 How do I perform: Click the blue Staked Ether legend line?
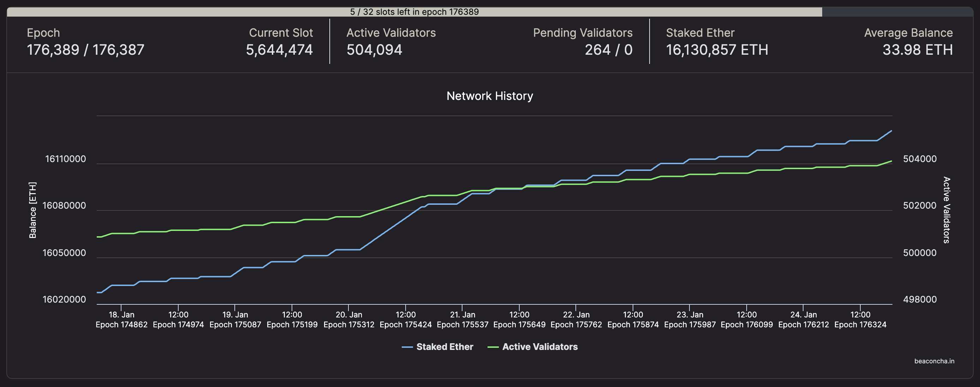click(407, 347)
